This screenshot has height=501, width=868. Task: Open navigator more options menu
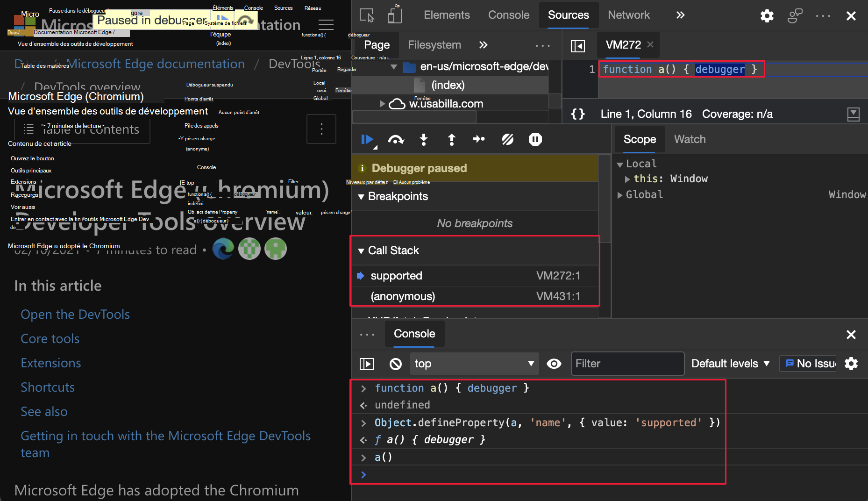(542, 45)
